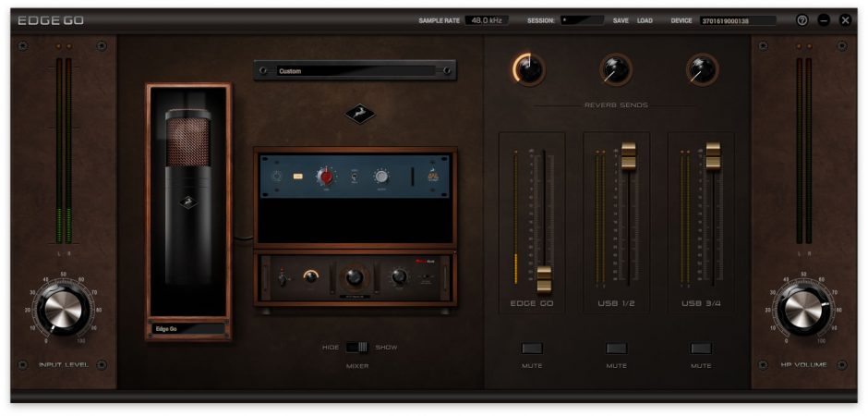Open the 48.0 kHz sample rate selector
The width and height of the screenshot is (868, 416).
486,20
